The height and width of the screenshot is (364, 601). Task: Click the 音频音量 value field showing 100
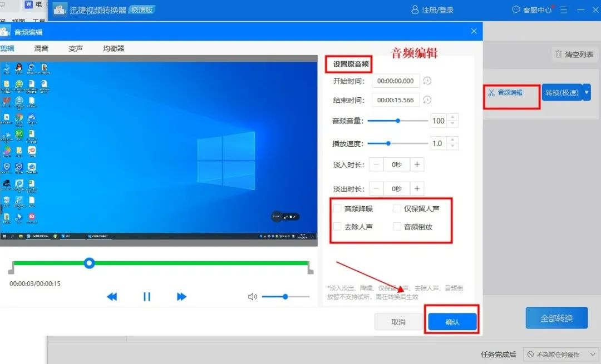439,121
